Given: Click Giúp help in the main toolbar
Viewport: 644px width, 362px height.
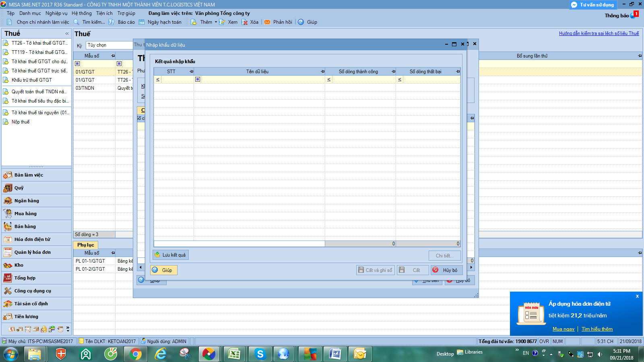Looking at the screenshot, I should (308, 22).
